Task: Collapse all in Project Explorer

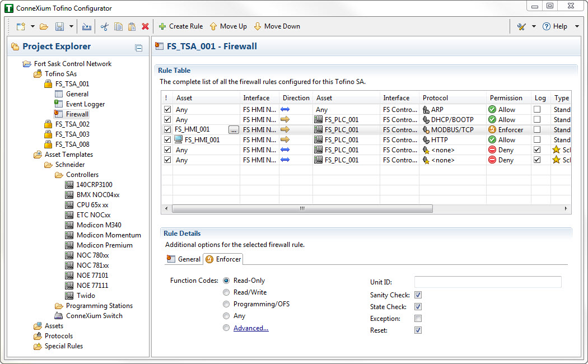Action: pyautogui.click(x=139, y=48)
